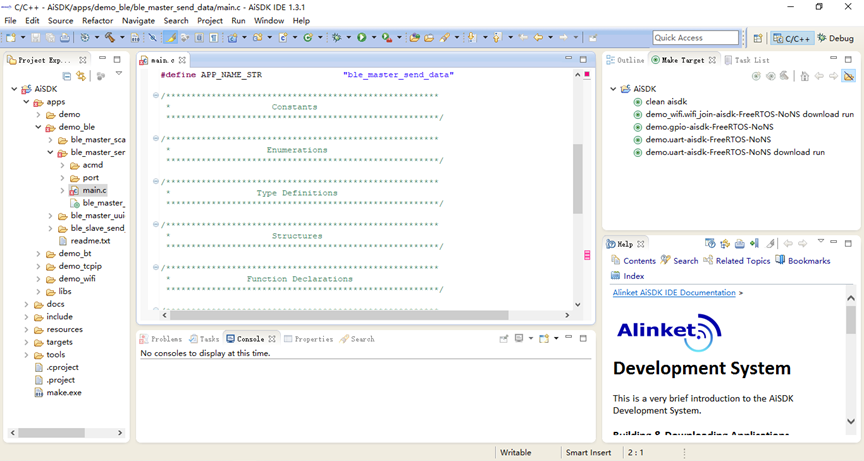Viewport: 864px width, 461px height.
Task: Toggle Hide Empty Folders in Make Target view
Action: tap(849, 76)
